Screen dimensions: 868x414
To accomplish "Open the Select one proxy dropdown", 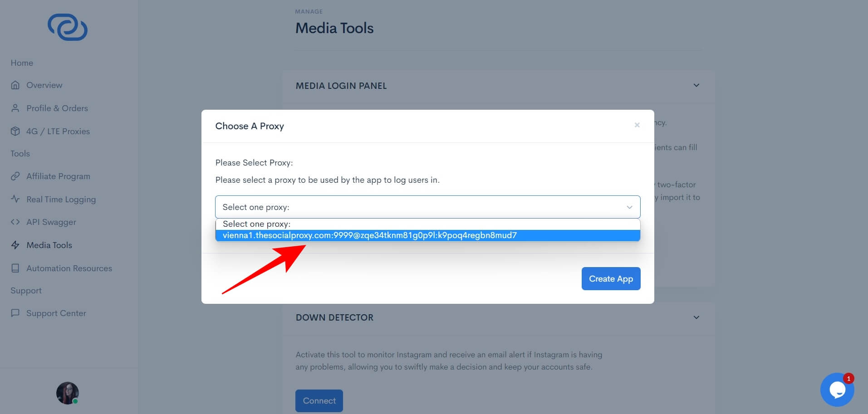I will [x=427, y=207].
